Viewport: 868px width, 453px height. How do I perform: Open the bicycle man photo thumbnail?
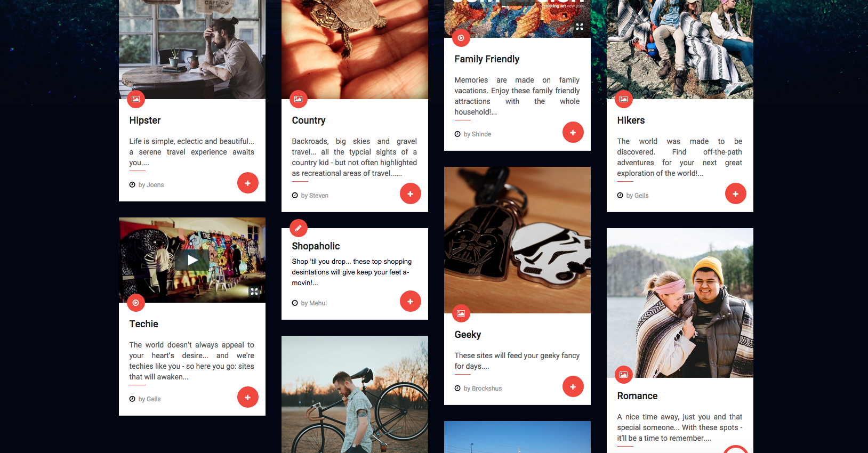[355, 394]
